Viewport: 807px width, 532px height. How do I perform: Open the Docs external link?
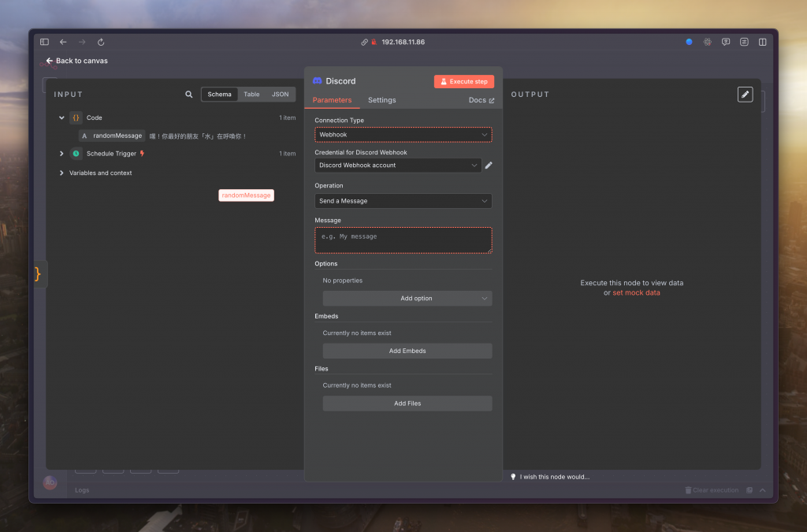coord(482,100)
